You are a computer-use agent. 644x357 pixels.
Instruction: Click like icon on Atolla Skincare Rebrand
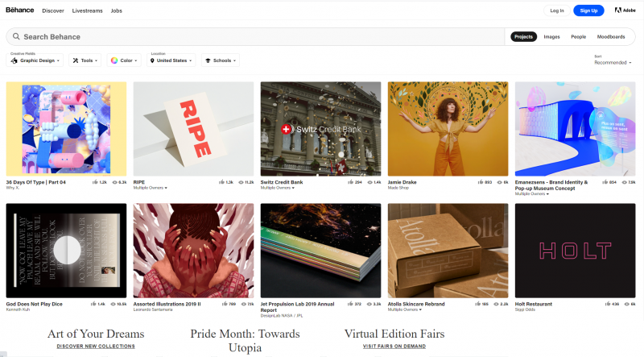(477, 304)
